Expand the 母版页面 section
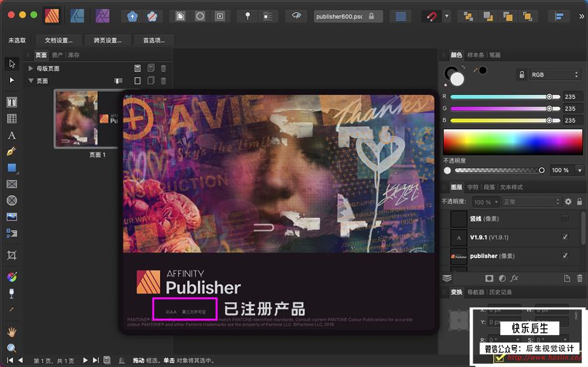This screenshot has height=367, width=588. pyautogui.click(x=31, y=68)
